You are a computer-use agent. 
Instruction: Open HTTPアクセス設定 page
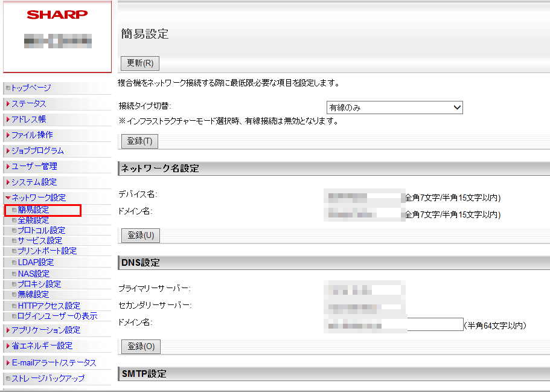pyautogui.click(x=49, y=306)
